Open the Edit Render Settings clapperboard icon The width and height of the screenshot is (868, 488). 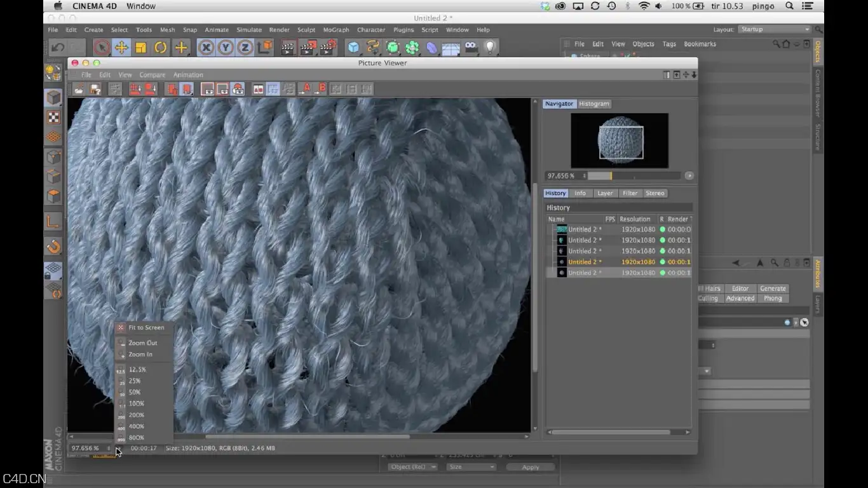point(328,48)
